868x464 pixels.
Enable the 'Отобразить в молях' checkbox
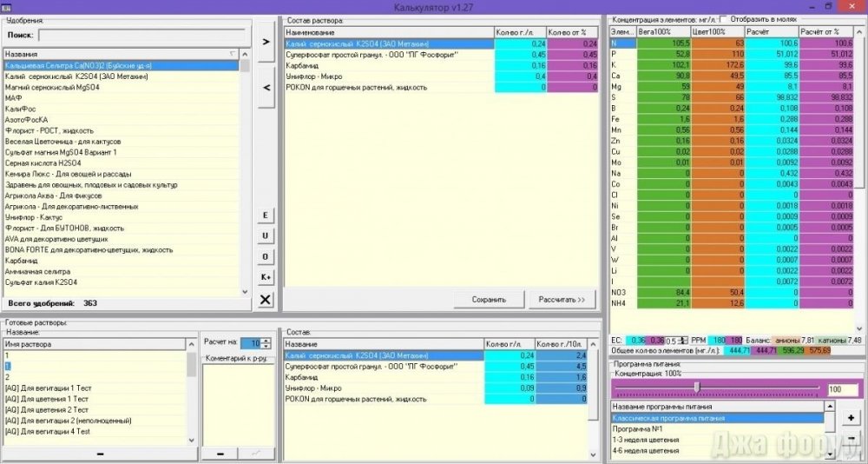723,19
